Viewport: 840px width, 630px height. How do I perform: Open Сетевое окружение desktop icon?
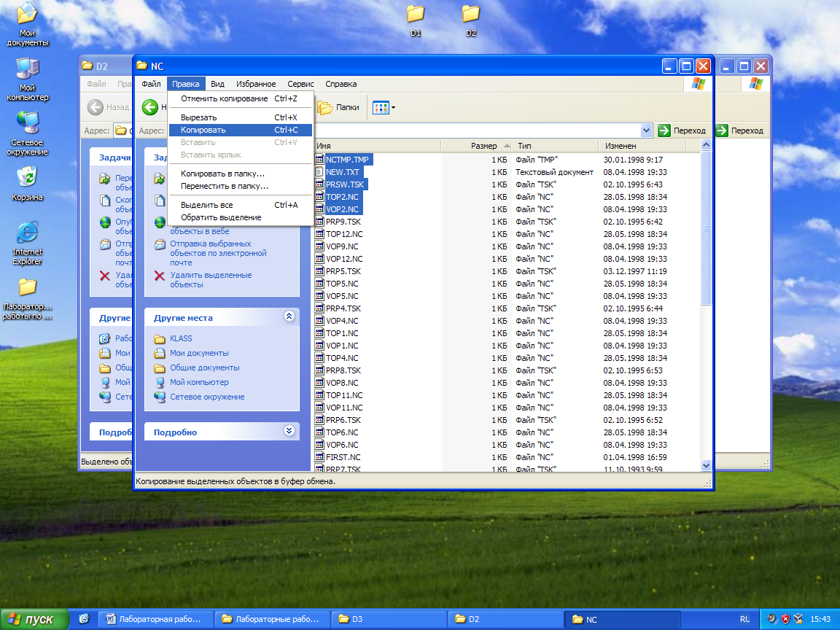[x=27, y=133]
